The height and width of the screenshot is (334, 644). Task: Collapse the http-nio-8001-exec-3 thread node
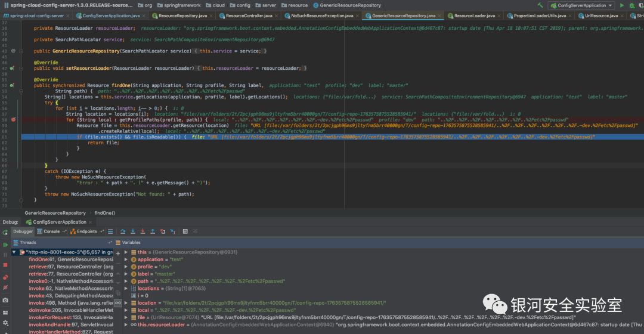coord(14,252)
